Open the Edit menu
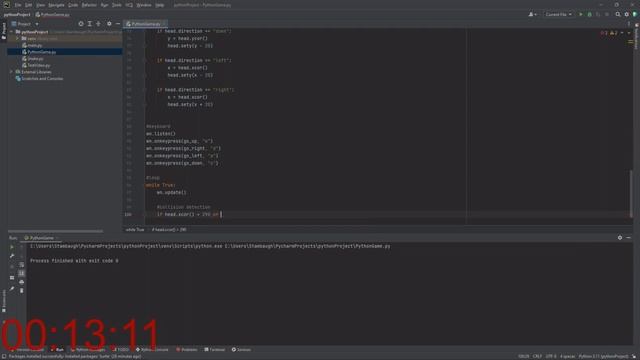The image size is (640, 360). tap(29, 5)
